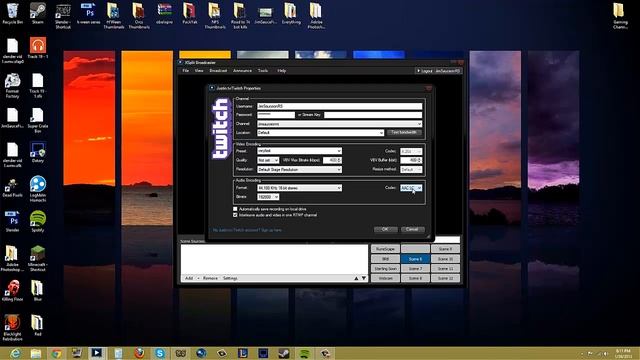Viewport: 640px width, 360px height.
Task: Open Firefox from the taskbar
Action: (139, 353)
